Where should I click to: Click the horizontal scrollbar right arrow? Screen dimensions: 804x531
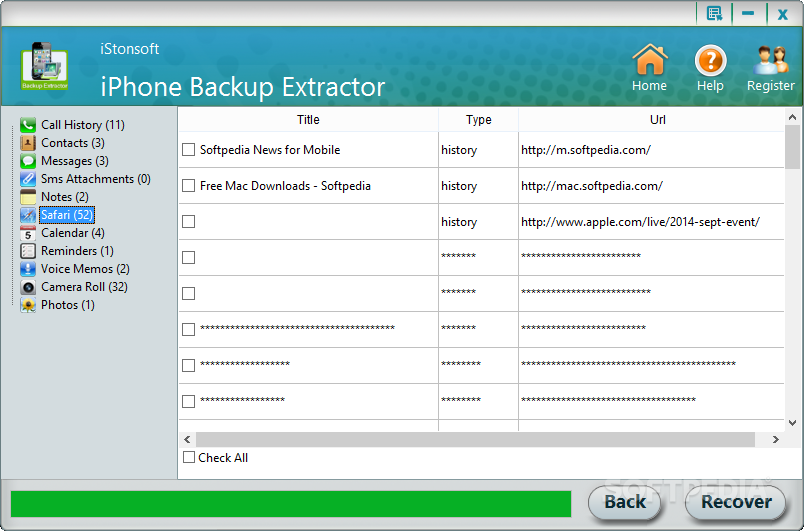(x=775, y=439)
